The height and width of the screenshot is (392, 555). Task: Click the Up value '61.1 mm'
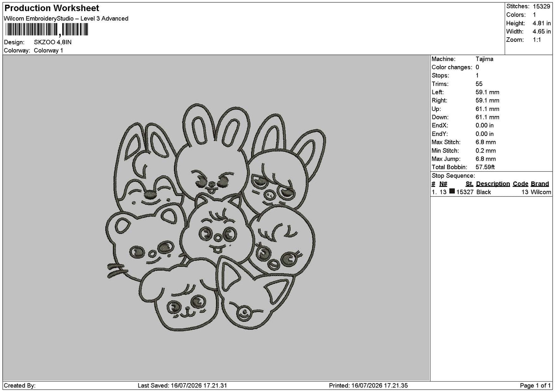[x=487, y=109]
